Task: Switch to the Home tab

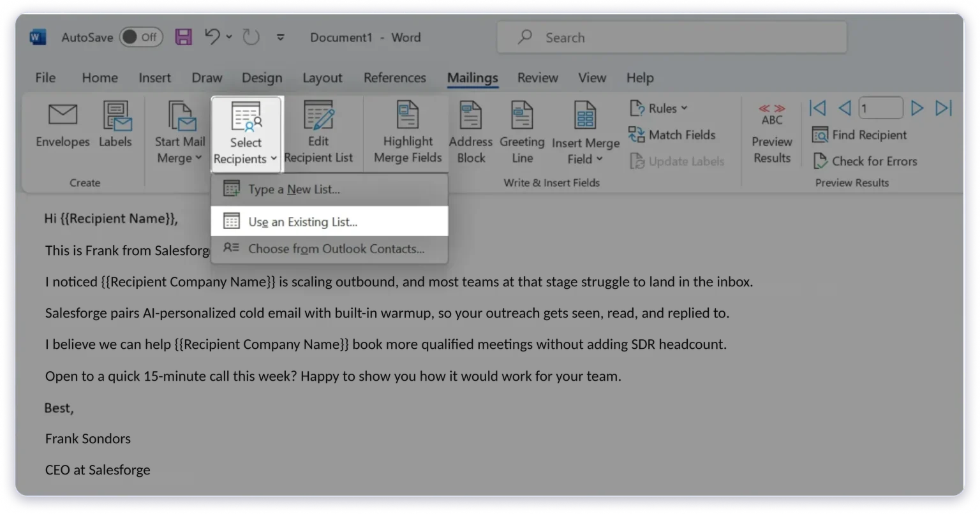Action: click(x=100, y=78)
